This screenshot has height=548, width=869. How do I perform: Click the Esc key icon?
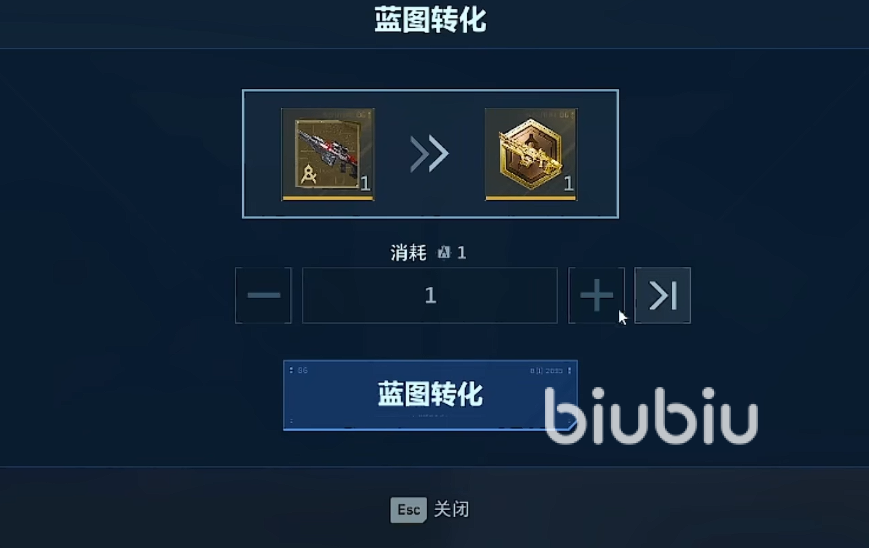[x=408, y=509]
